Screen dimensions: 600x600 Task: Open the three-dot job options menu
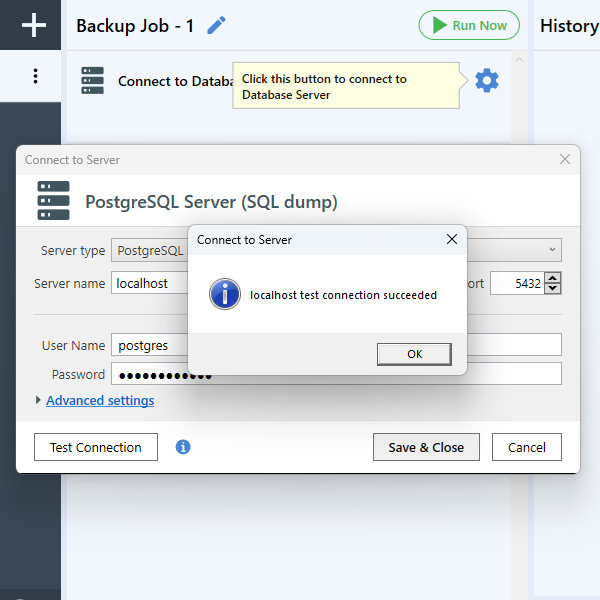point(35,76)
